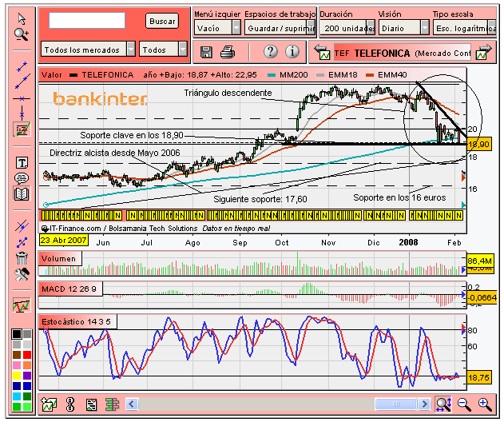504x422 pixels.
Task: Select the text T annotation tool
Action: 22,162
